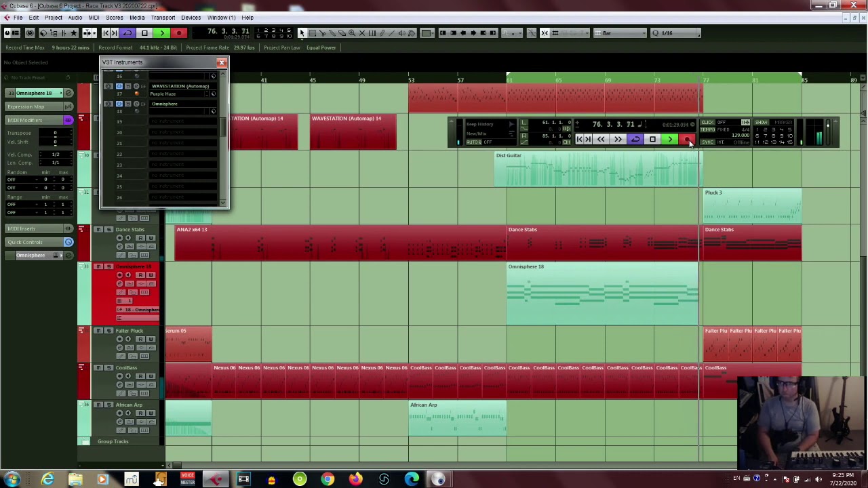
Task: Open Edit Channel Settings on Dance Stabs track
Action: coord(120,246)
